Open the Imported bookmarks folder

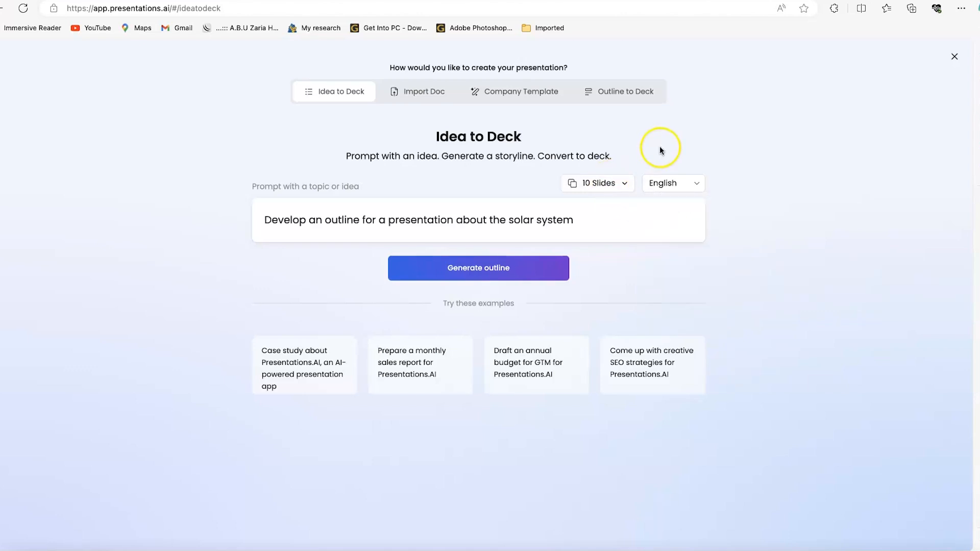click(x=543, y=28)
